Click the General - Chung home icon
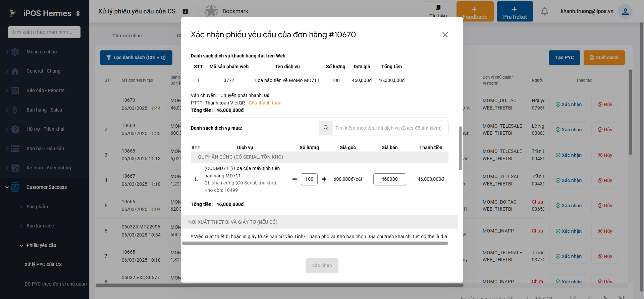 pyautogui.click(x=15, y=71)
